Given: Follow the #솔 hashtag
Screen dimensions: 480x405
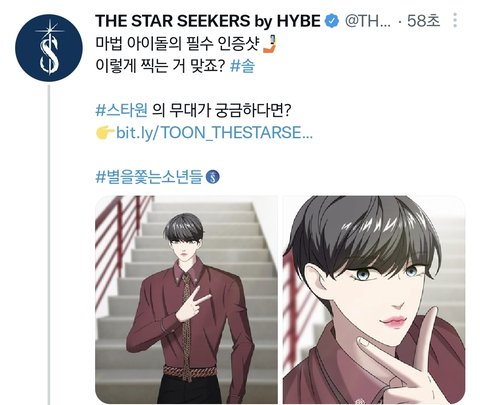Looking at the screenshot, I should tap(242, 66).
